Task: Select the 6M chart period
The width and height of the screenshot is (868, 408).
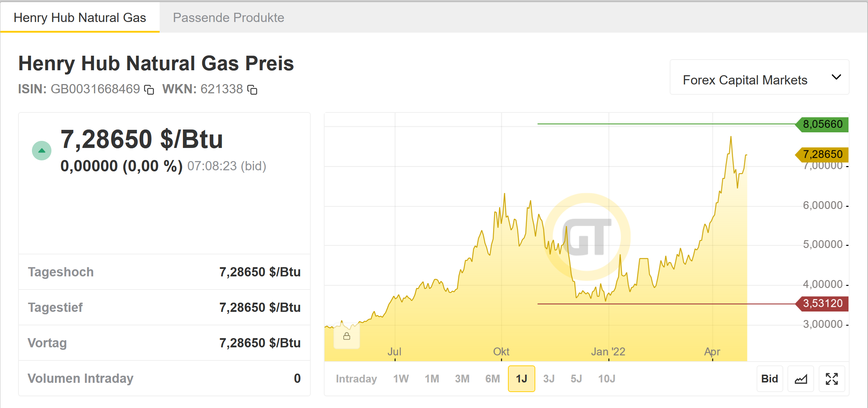Action: pos(492,379)
